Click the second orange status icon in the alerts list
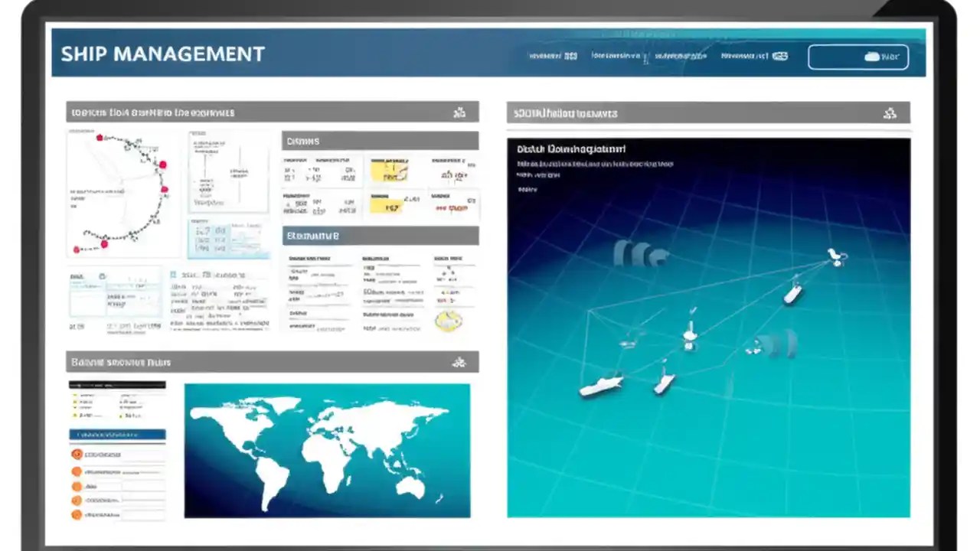This screenshot has width=980, height=551. pos(77,472)
